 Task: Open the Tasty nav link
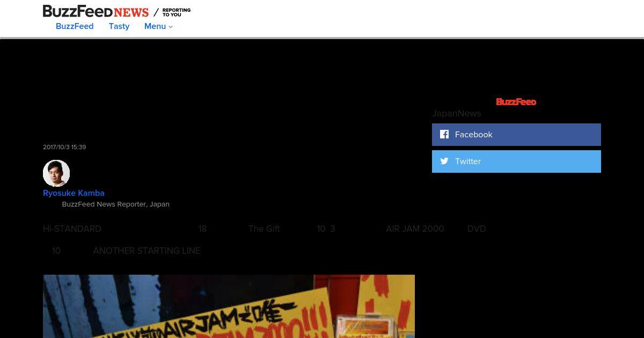(119, 26)
